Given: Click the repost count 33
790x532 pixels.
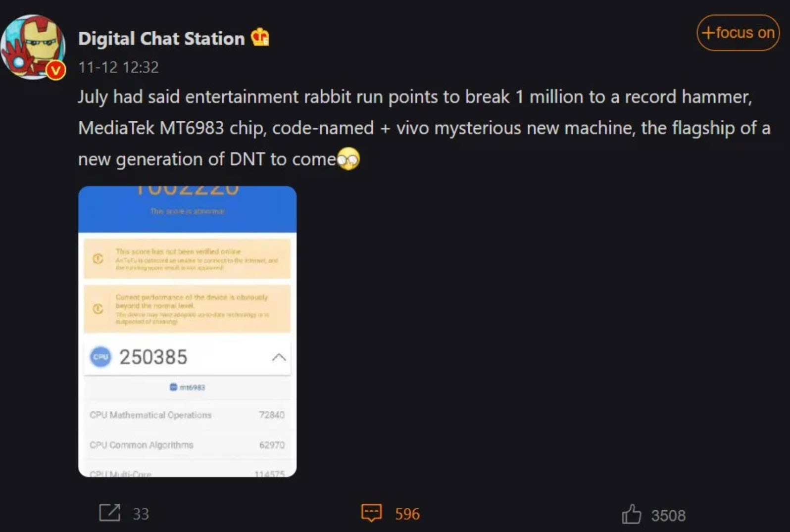Looking at the screenshot, I should coord(141,514).
